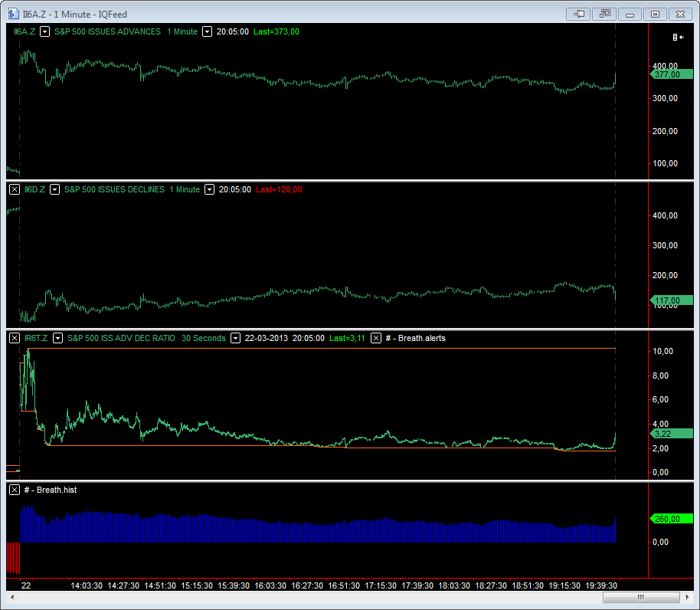700x610 pixels.
Task: Click the horizontal scrollbar thumb
Action: tap(641, 597)
